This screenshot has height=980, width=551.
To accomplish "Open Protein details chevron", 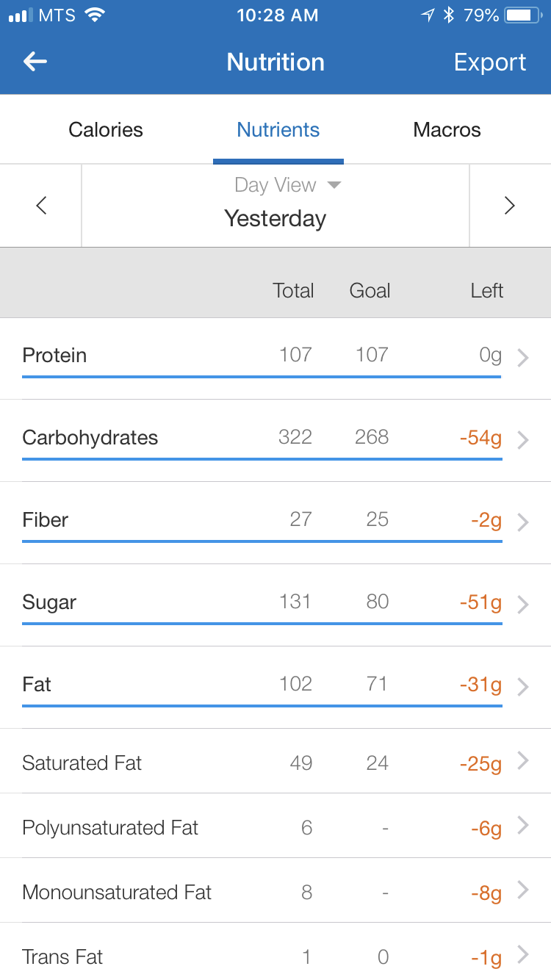I will (x=522, y=358).
